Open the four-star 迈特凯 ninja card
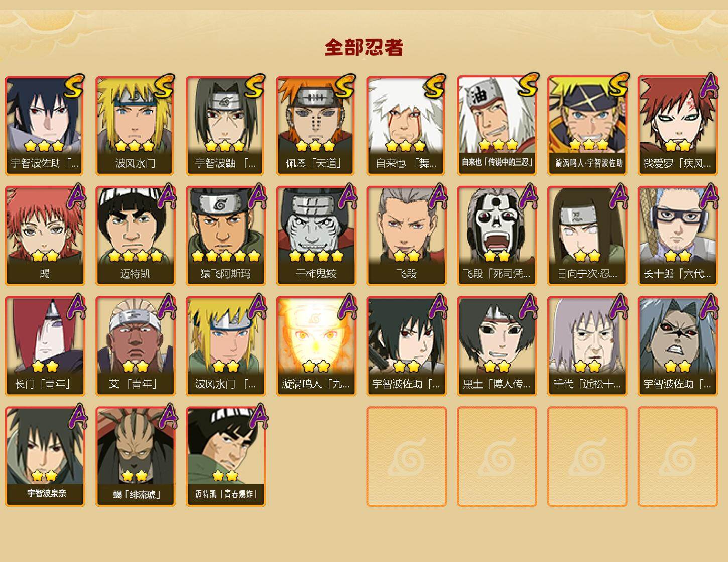The height and width of the screenshot is (562, 728). [135, 236]
